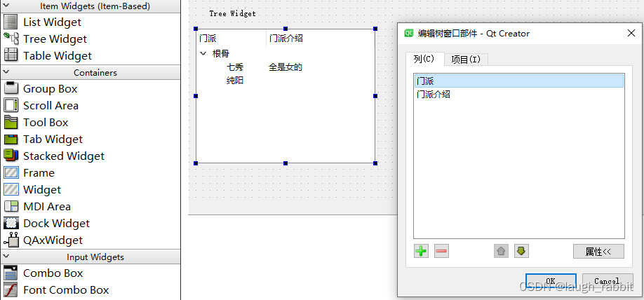Image resolution: width=644 pixels, height=300 pixels.
Task: Click the Qt Creator dialog logo icon
Action: coord(408,34)
